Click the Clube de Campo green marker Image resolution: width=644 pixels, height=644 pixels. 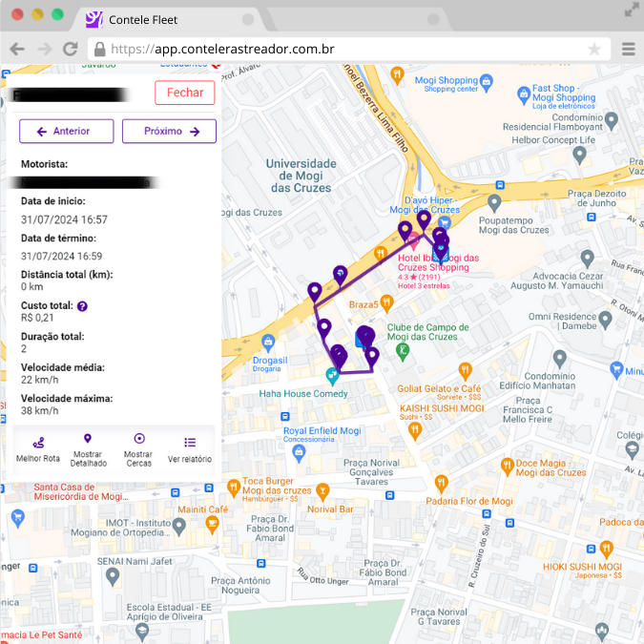(404, 351)
